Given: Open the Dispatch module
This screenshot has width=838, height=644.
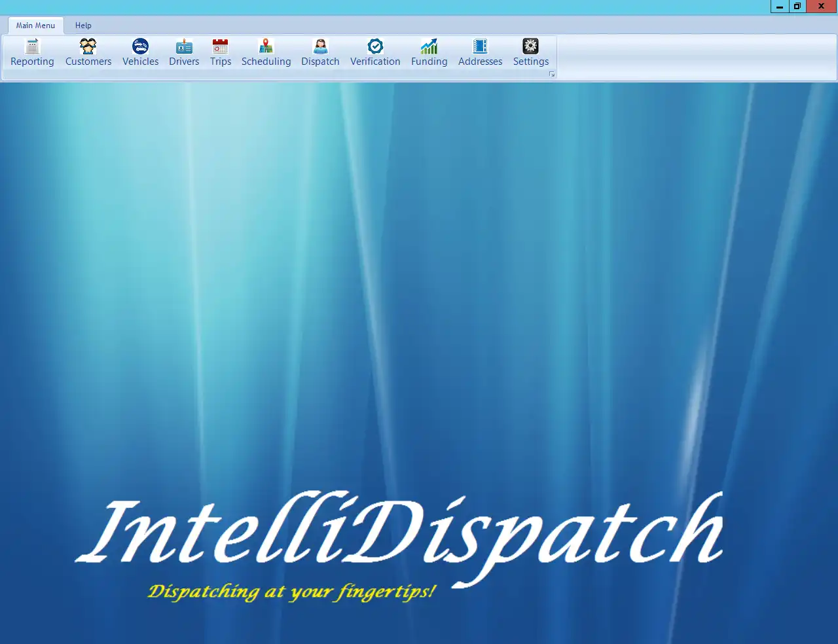Looking at the screenshot, I should (x=320, y=53).
